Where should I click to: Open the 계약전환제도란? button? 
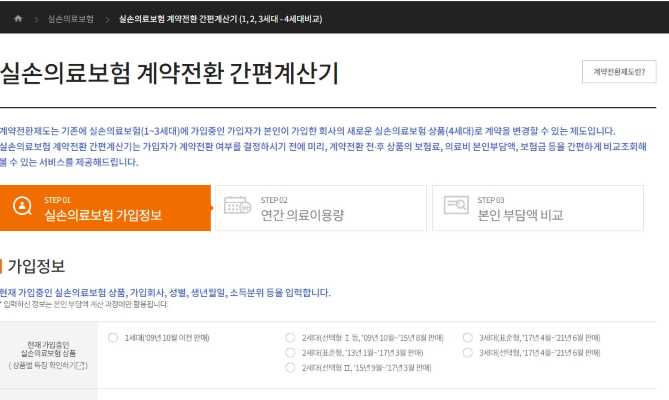619,72
